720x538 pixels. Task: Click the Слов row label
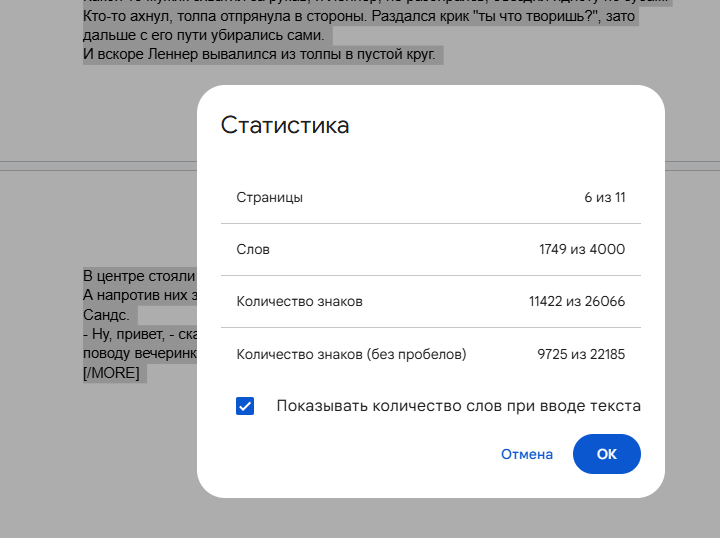pos(253,249)
